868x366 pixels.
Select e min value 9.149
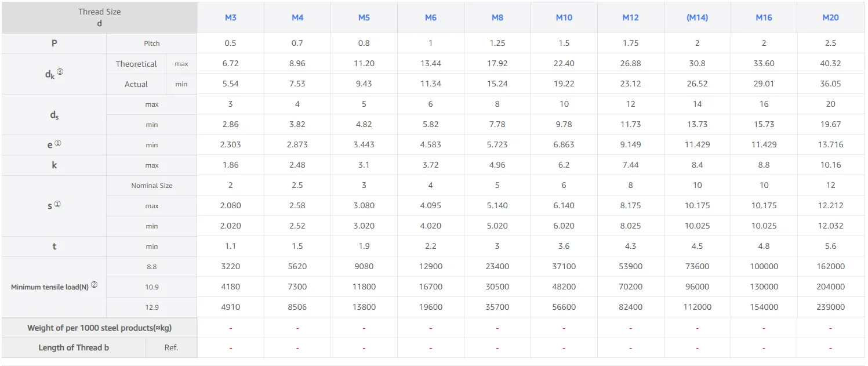point(631,144)
